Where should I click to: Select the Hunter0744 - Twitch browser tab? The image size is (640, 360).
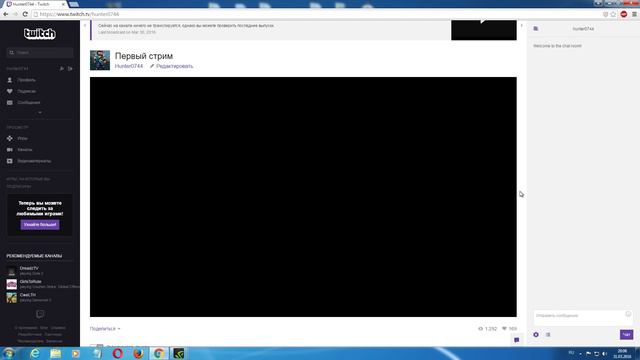click(x=35, y=4)
